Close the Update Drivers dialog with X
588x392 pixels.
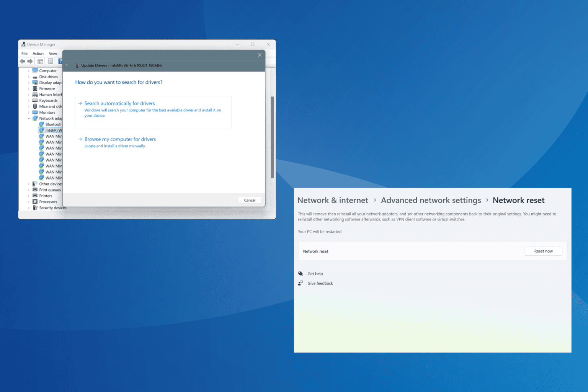tap(260, 55)
